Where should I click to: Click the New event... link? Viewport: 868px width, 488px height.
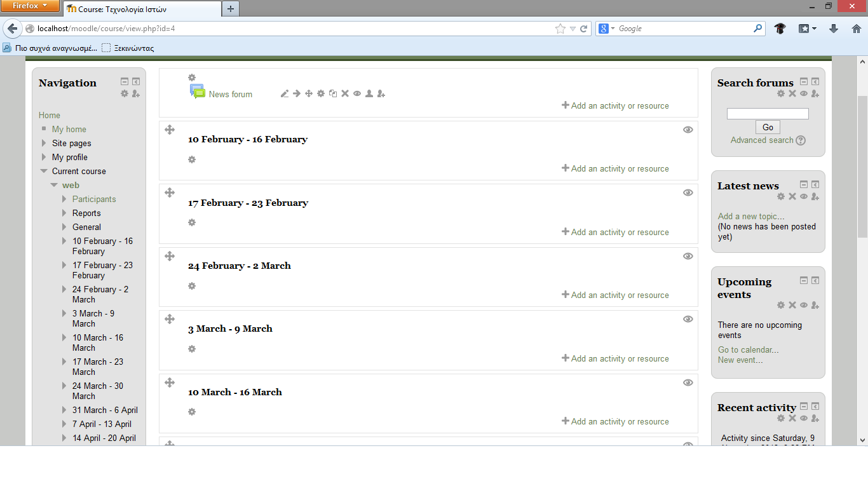click(x=740, y=360)
